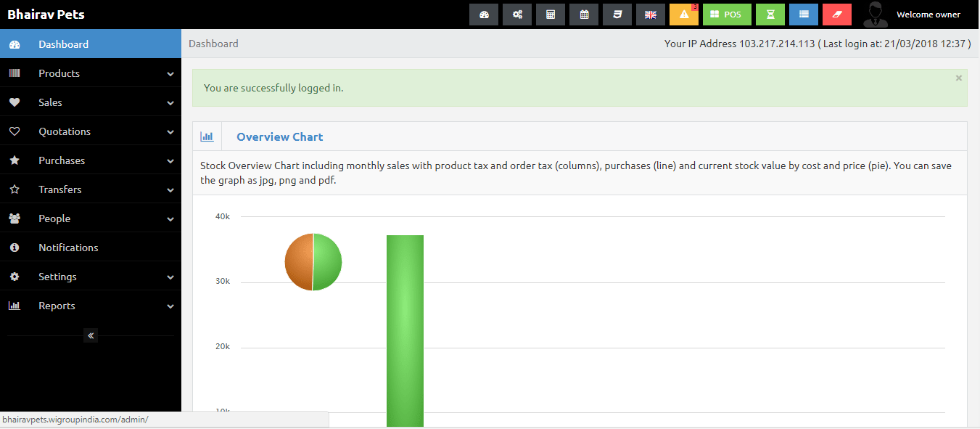Image resolution: width=980 pixels, height=429 pixels.
Task: Expand Products using its chevron arrow
Action: [x=170, y=74]
